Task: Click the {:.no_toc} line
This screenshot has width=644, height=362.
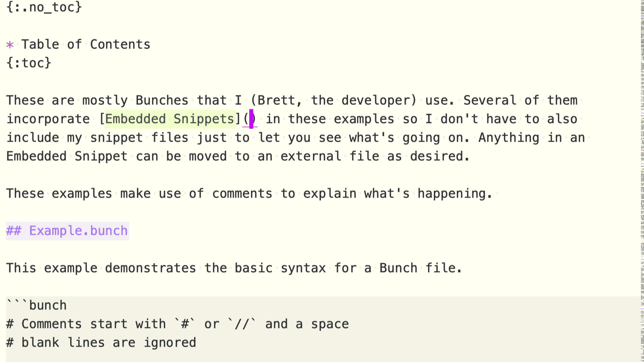Action: click(x=44, y=7)
